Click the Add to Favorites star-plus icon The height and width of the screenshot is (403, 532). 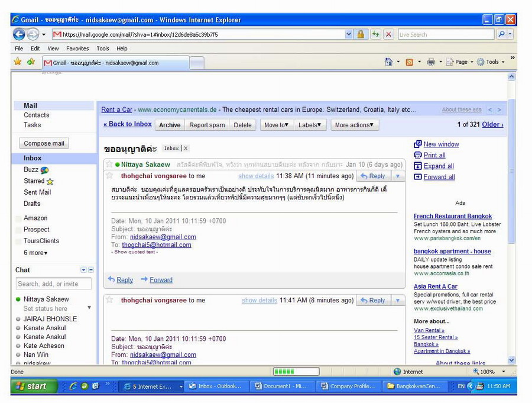click(x=31, y=62)
